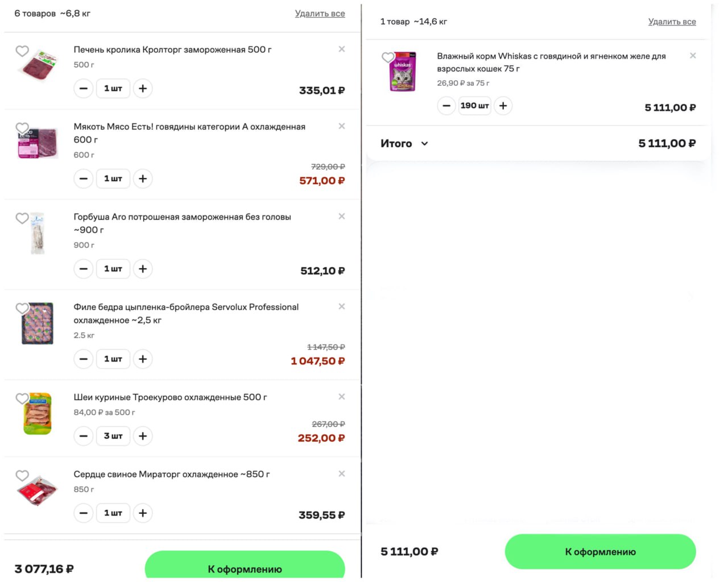Toggle favorite heart on Whiskas item
Viewport: 728px width, 582px height.
tap(388, 57)
